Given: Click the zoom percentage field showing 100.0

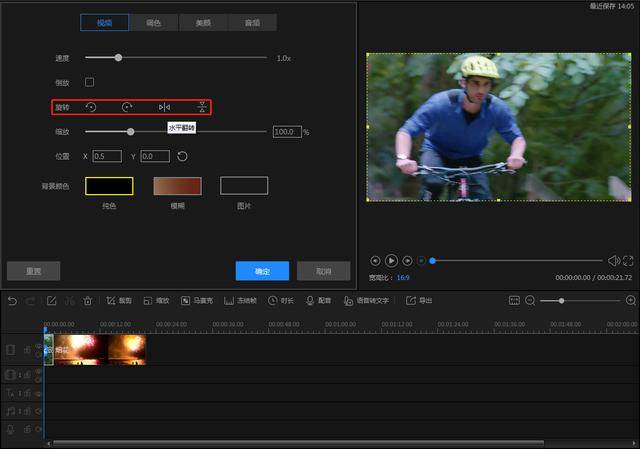Looking at the screenshot, I should click(x=287, y=132).
